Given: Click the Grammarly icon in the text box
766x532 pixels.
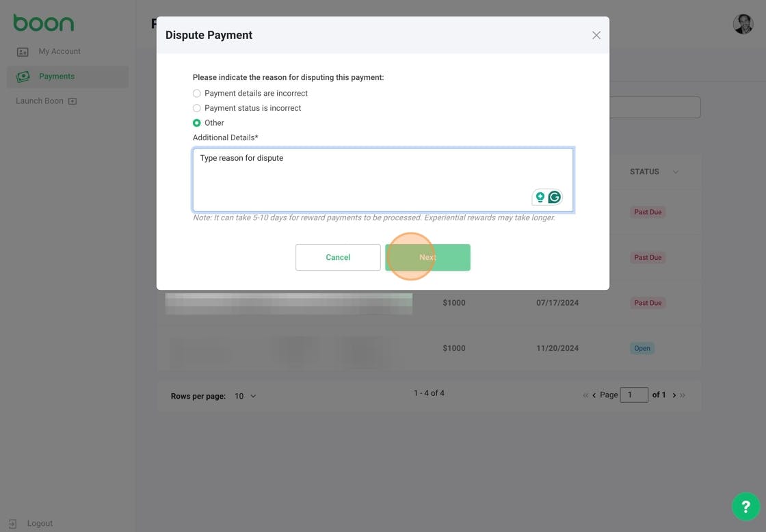Looking at the screenshot, I should tap(554, 197).
